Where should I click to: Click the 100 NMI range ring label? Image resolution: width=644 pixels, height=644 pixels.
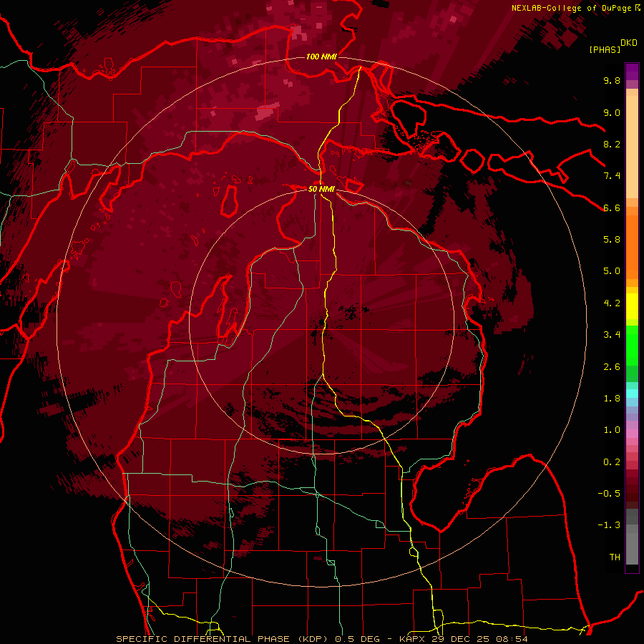[x=321, y=57]
